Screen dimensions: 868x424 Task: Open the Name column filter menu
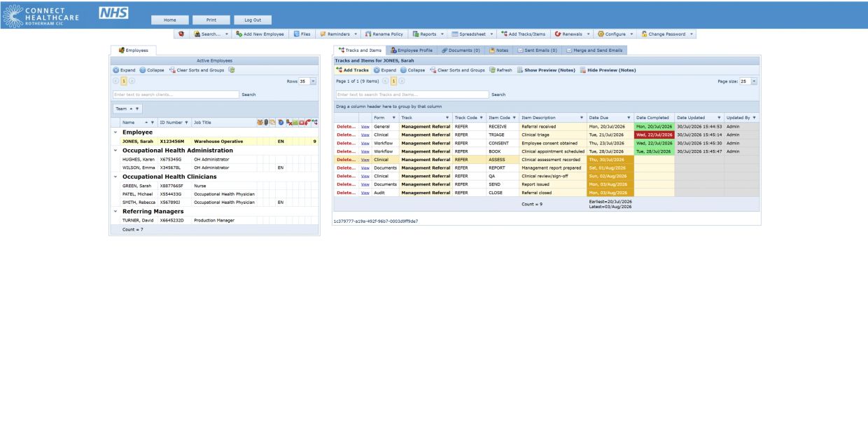(153, 123)
